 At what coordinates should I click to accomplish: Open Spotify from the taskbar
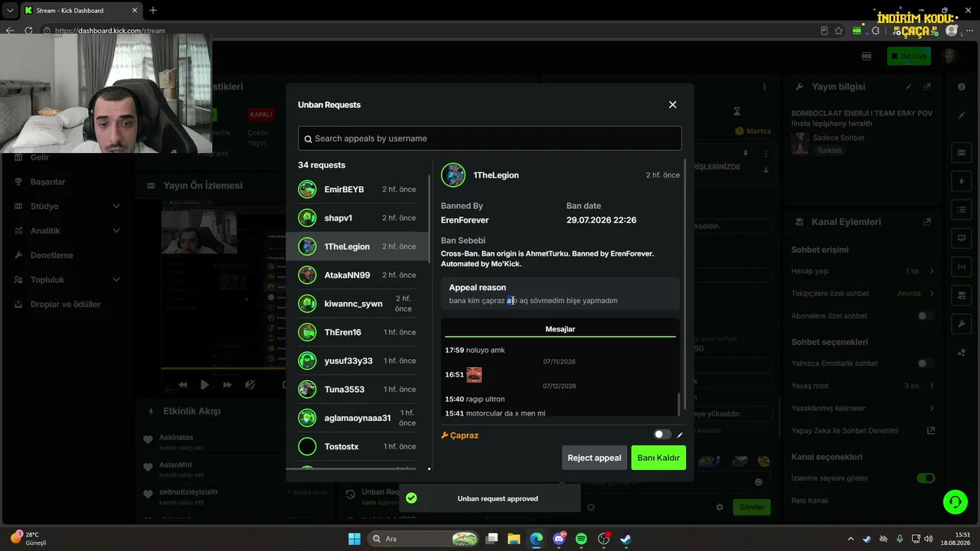[581, 539]
